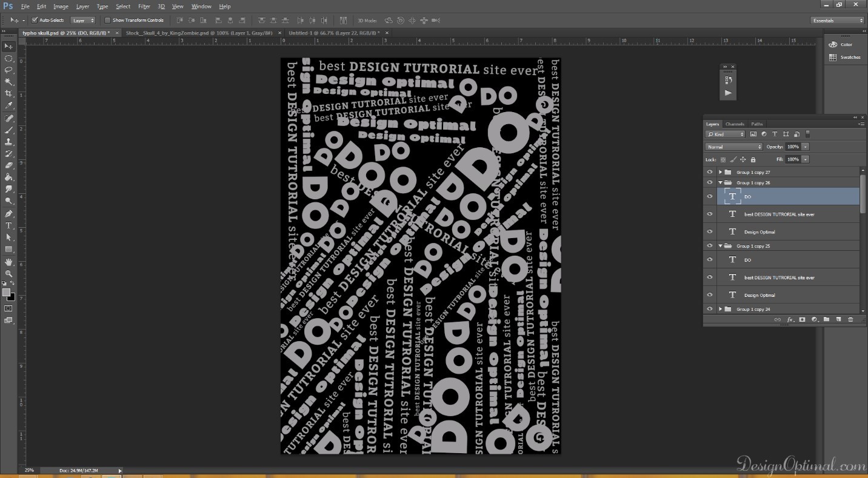Image resolution: width=868 pixels, height=478 pixels.
Task: Open the Essentials workspace dropdown
Action: coord(838,20)
